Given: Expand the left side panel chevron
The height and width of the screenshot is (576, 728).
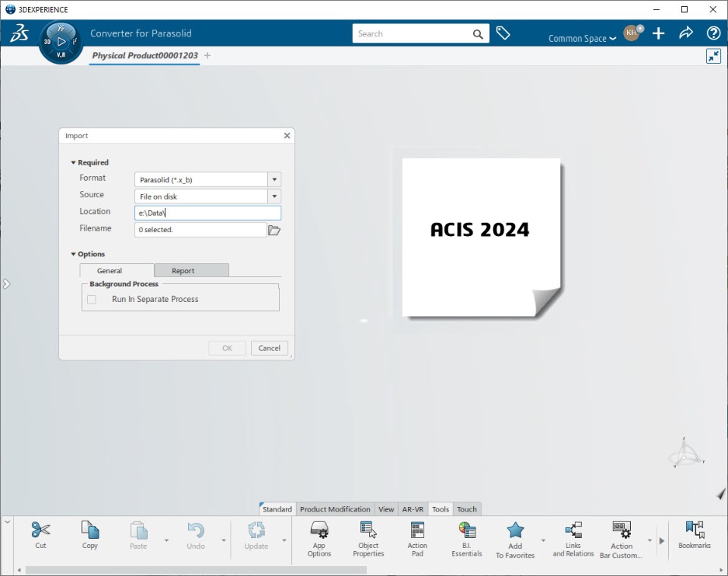Looking at the screenshot, I should pyautogui.click(x=6, y=284).
